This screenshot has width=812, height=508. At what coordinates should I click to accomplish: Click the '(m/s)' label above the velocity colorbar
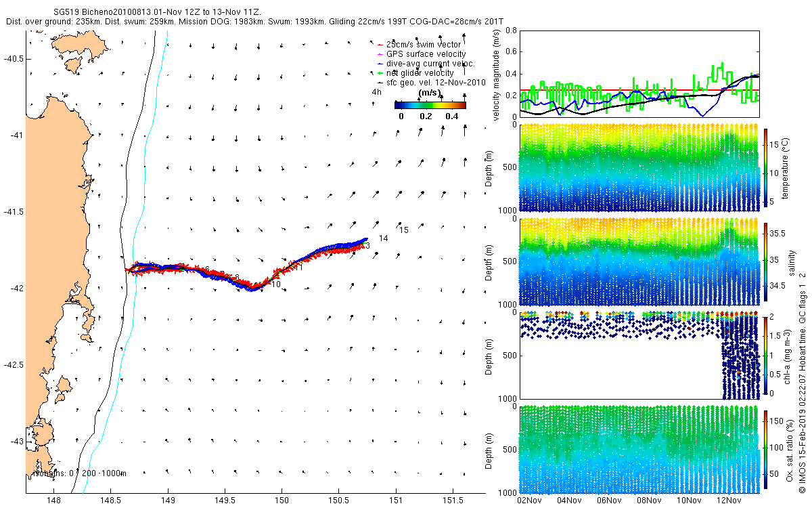pos(430,93)
